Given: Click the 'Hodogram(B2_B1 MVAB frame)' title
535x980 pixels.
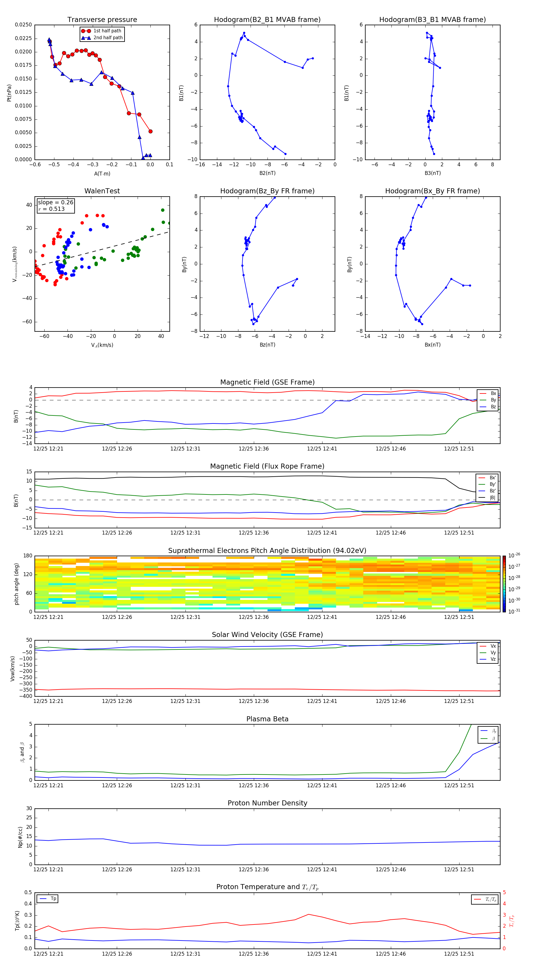Looking at the screenshot, I should pos(267,19).
